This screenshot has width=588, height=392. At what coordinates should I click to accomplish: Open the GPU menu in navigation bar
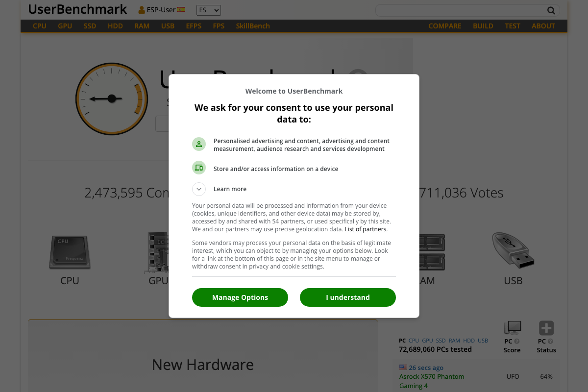coord(65,26)
